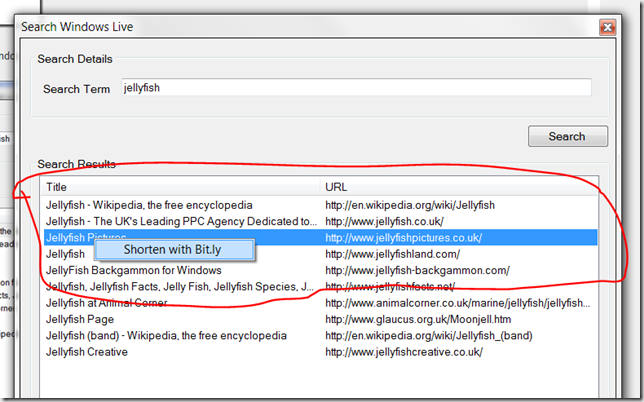Screen dimensions: 644x402
Task: Click the animalcorner.co.uk marine jellyfish URL cell
Action: (458, 303)
